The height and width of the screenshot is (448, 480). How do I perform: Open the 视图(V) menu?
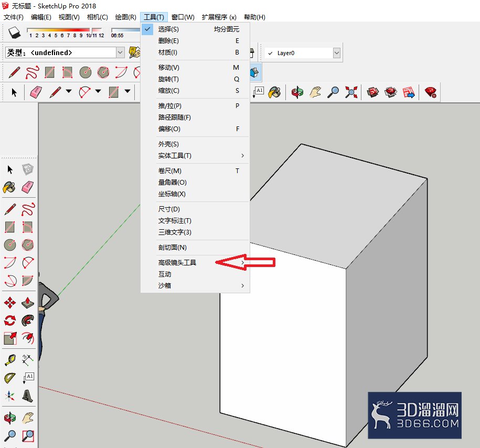pos(69,17)
